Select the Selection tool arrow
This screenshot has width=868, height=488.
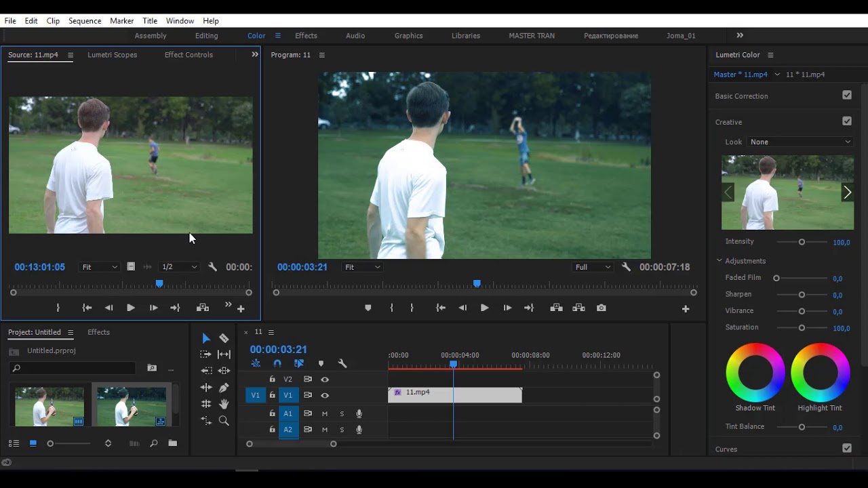click(206, 338)
